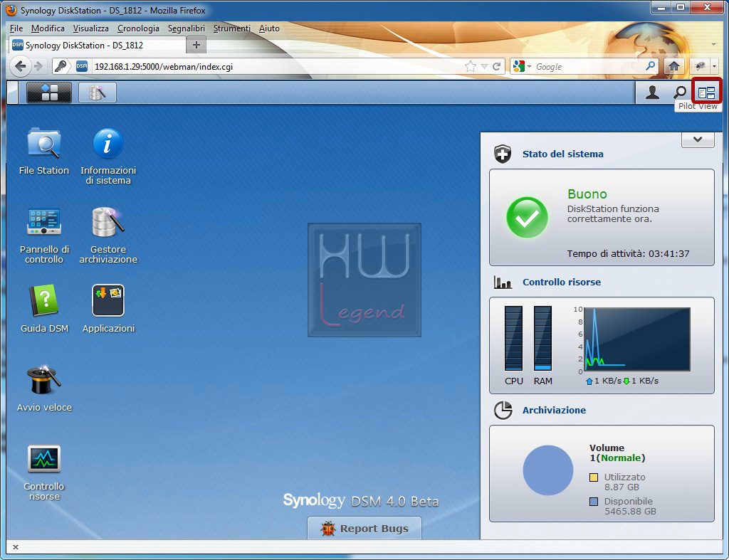Image resolution: width=729 pixels, height=560 pixels.
Task: Click the volume usage pie chart
Action: point(547,470)
